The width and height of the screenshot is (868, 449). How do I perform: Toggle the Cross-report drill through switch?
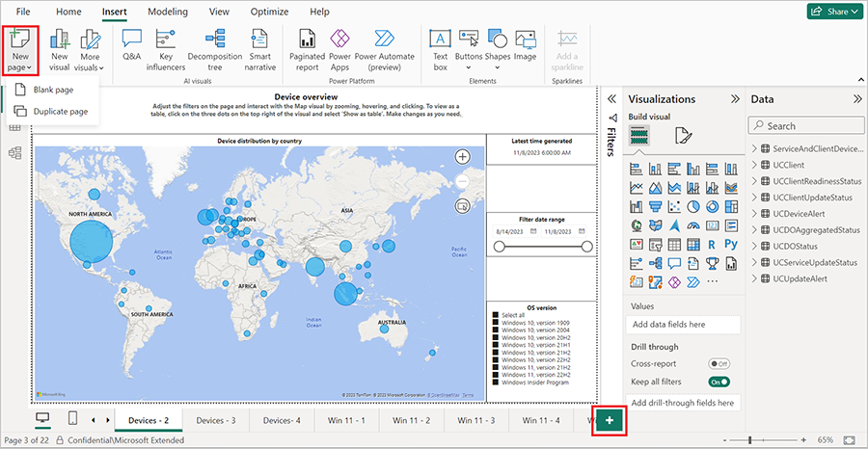tap(719, 363)
